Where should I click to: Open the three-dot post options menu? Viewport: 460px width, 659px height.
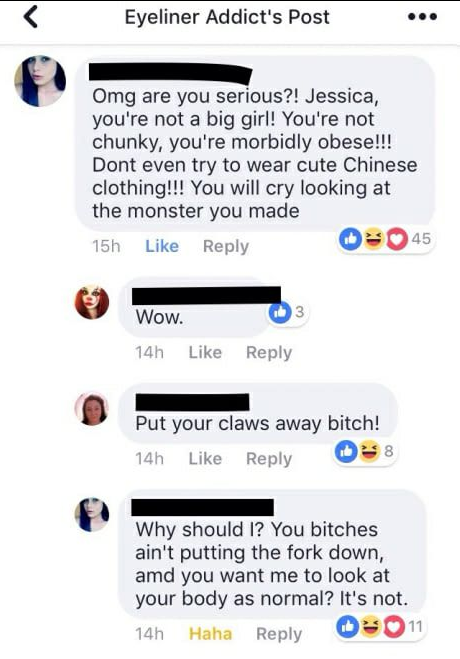point(423,17)
